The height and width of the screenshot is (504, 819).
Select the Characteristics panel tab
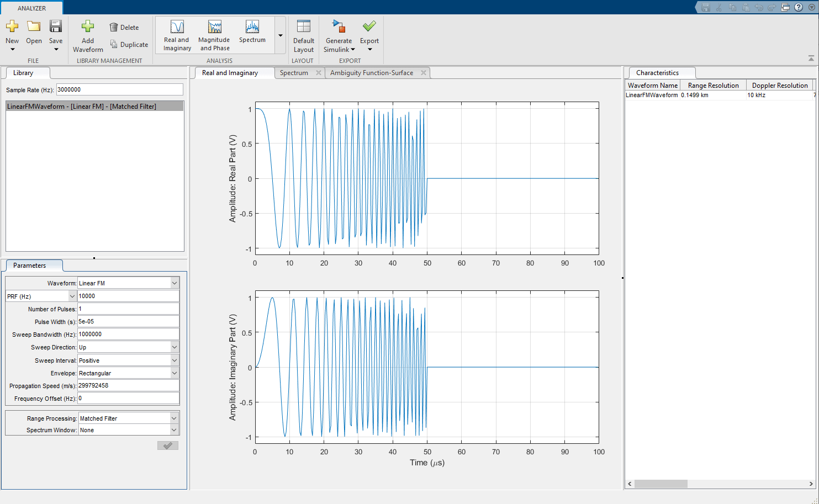(661, 72)
